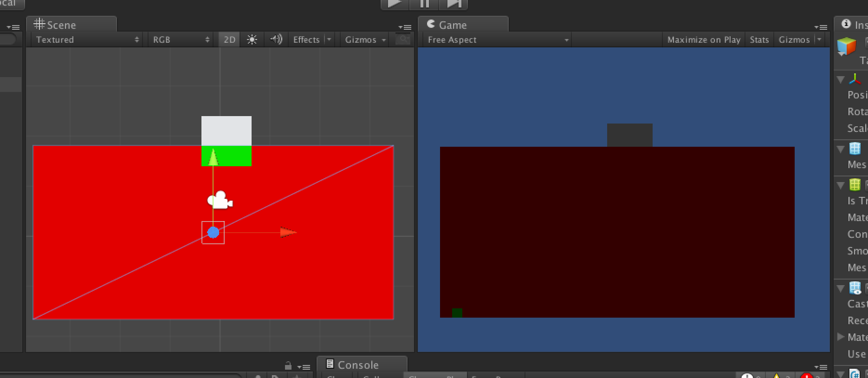The image size is (868, 378).
Task: Open the options menu icon beside the lock
Action: (304, 367)
